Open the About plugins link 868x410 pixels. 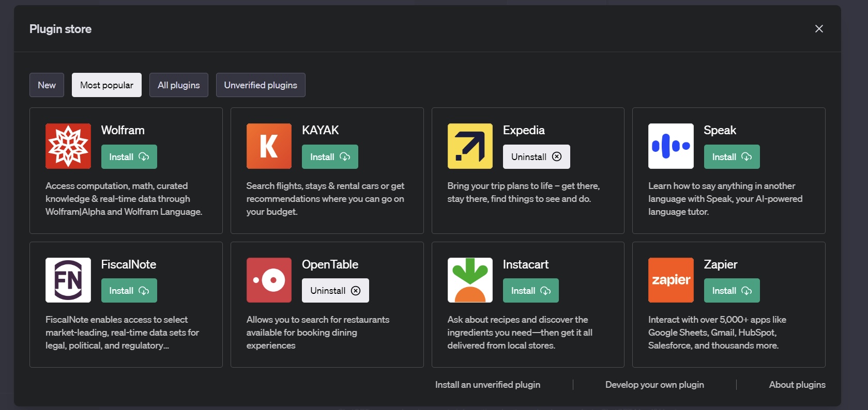pos(797,385)
